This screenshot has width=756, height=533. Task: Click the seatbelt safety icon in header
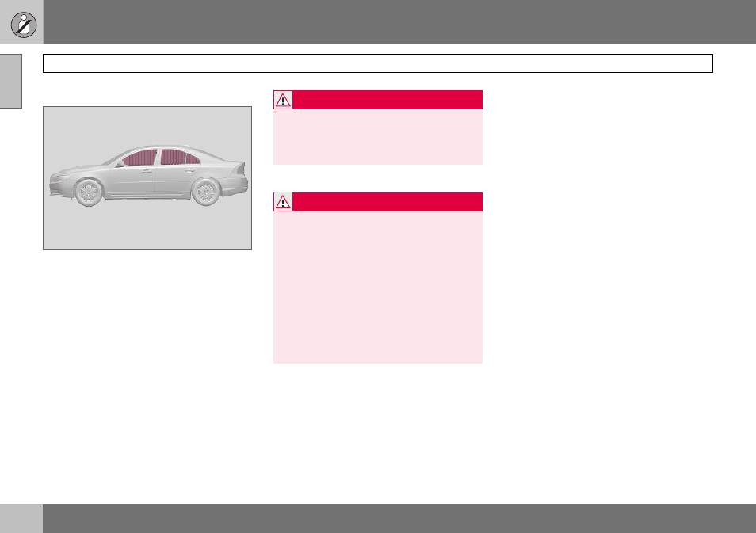coord(24,25)
